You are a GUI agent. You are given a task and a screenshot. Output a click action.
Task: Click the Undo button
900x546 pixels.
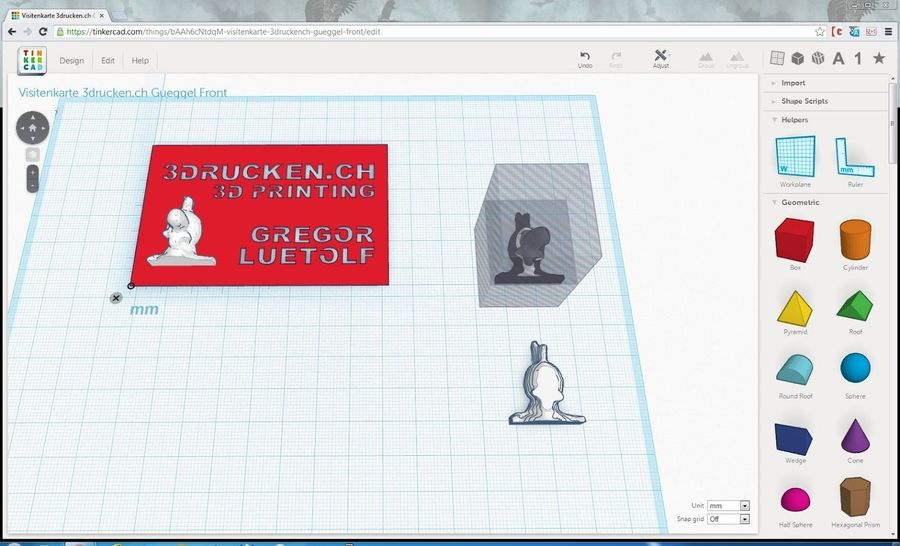pyautogui.click(x=585, y=60)
